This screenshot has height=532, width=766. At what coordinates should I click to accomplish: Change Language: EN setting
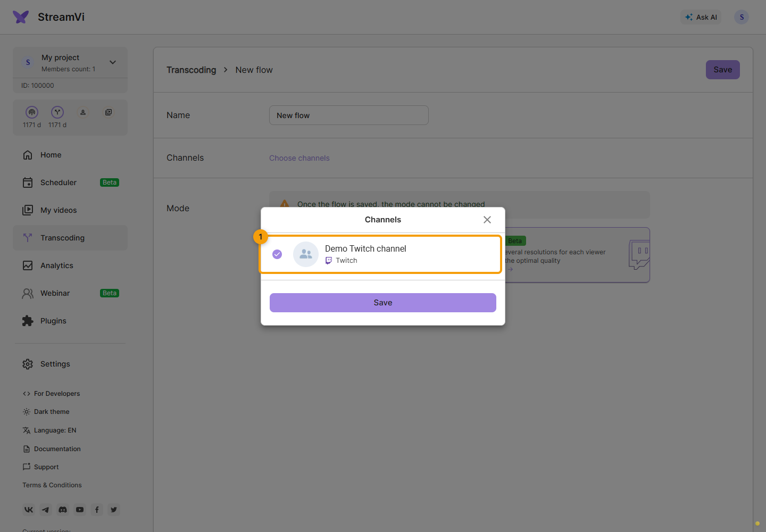(49, 430)
